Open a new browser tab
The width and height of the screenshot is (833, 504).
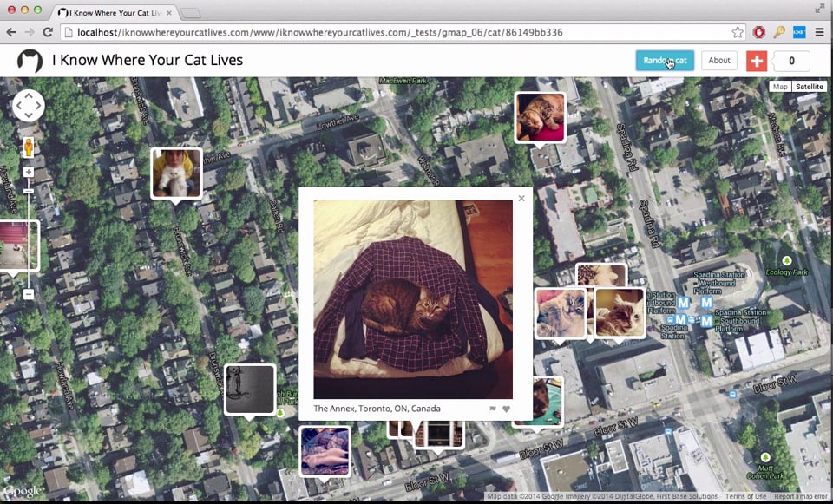(x=191, y=13)
